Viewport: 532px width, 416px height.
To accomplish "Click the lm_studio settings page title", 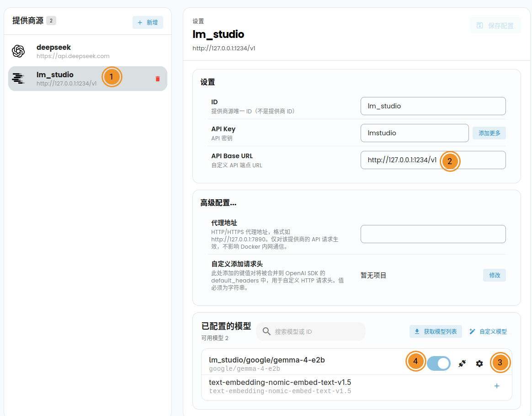I will click(218, 34).
